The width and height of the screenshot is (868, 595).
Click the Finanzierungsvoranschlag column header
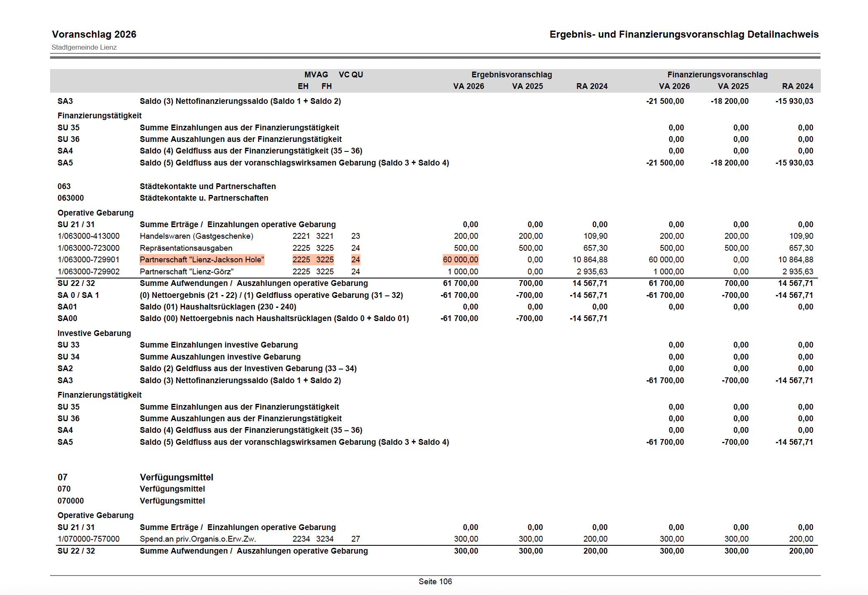point(717,75)
